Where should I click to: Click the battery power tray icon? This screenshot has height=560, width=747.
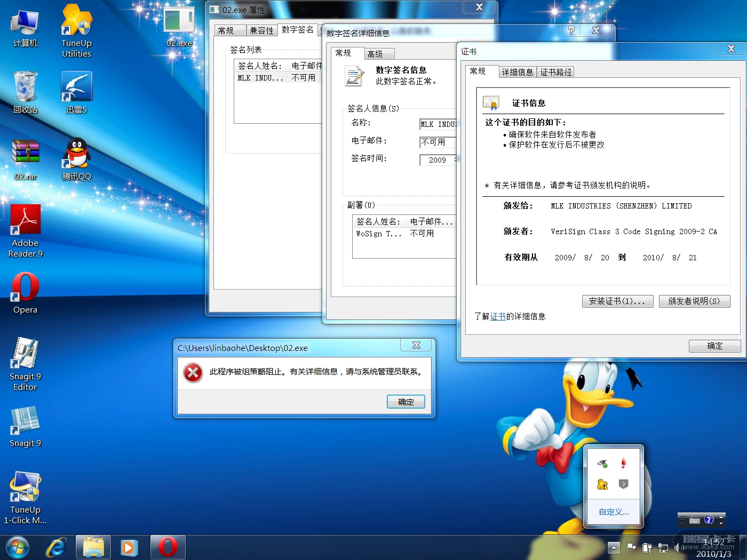(x=647, y=547)
